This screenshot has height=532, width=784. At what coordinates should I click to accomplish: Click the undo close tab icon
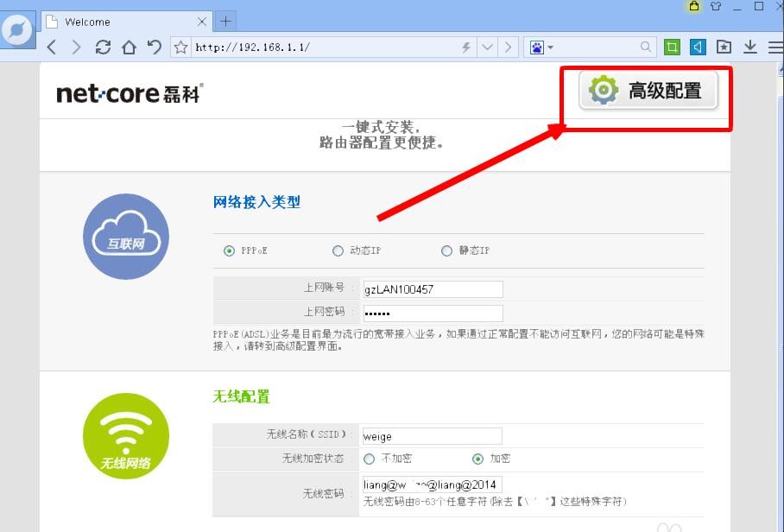[x=155, y=47]
